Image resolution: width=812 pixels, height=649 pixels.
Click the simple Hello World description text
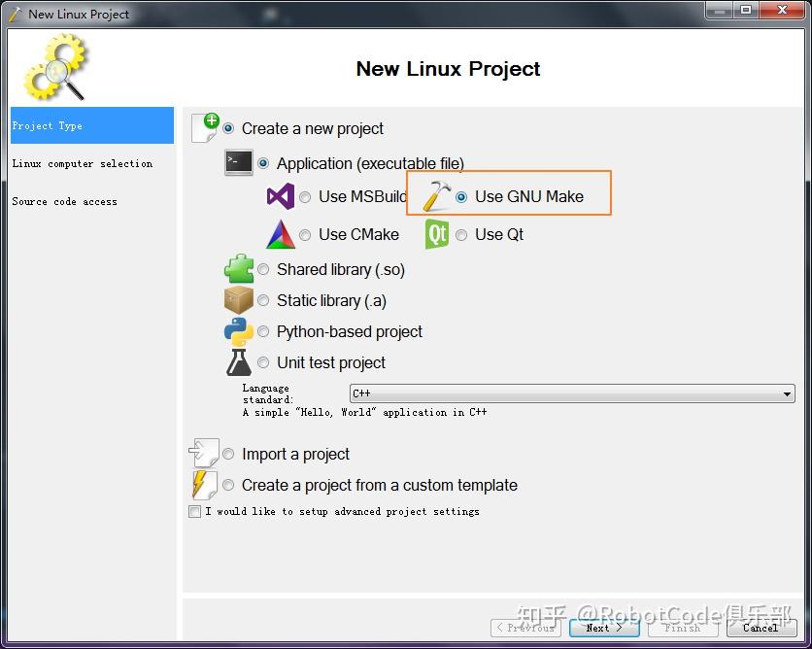coord(364,412)
